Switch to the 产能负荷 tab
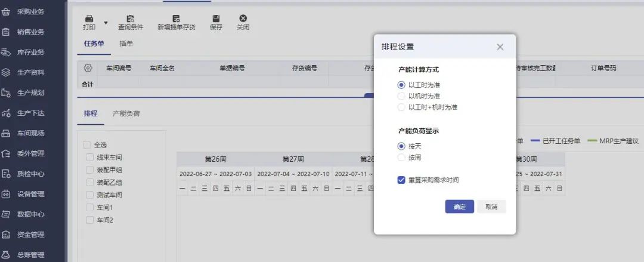 point(126,113)
